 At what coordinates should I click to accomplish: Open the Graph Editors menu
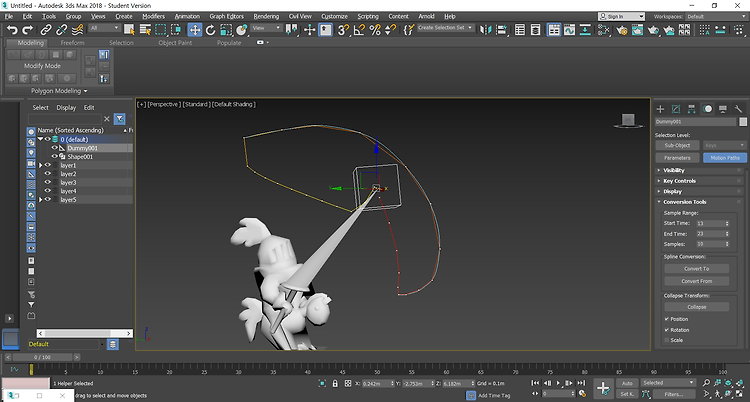pos(226,16)
